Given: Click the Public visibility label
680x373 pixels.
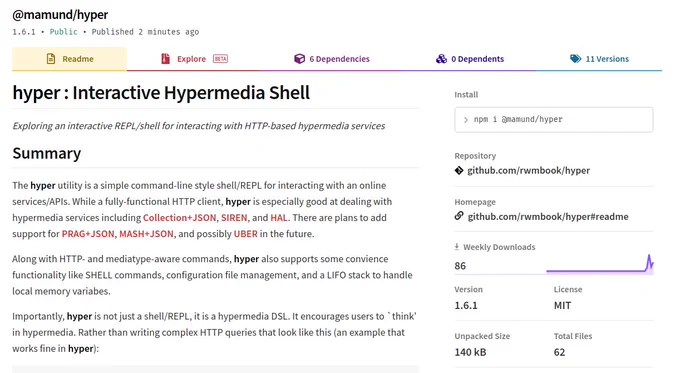Looking at the screenshot, I should point(63,32).
